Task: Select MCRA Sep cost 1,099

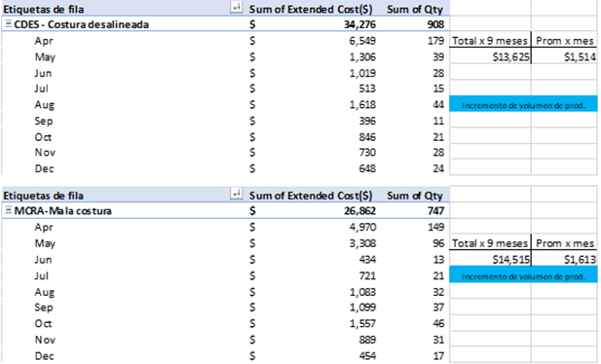Action: click(362, 308)
